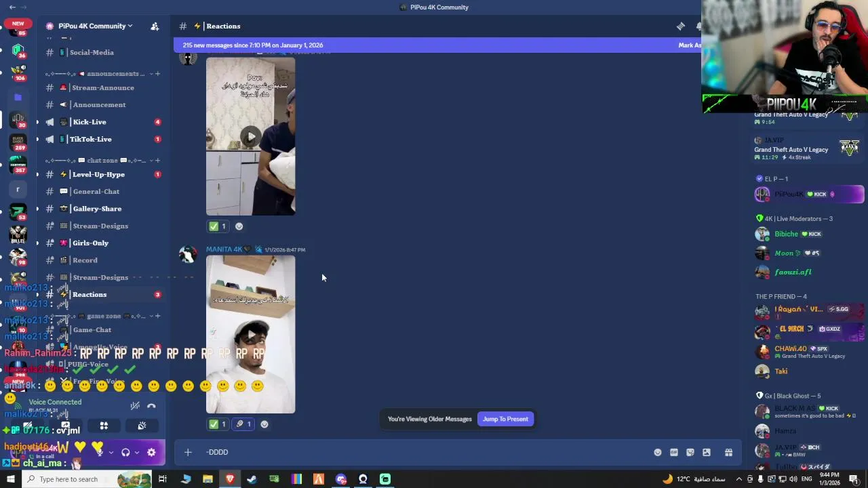This screenshot has height=488, width=868.
Task: Open Stream-Announce channel
Action: coord(102,87)
